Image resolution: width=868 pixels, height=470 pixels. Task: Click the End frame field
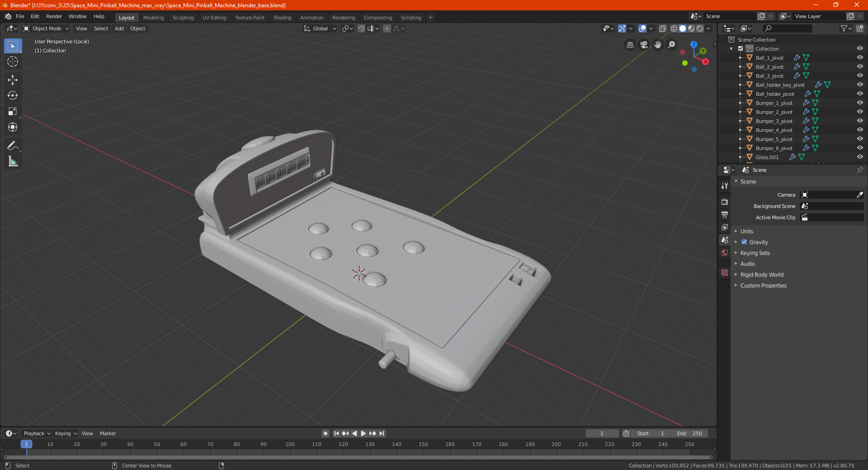(689, 433)
